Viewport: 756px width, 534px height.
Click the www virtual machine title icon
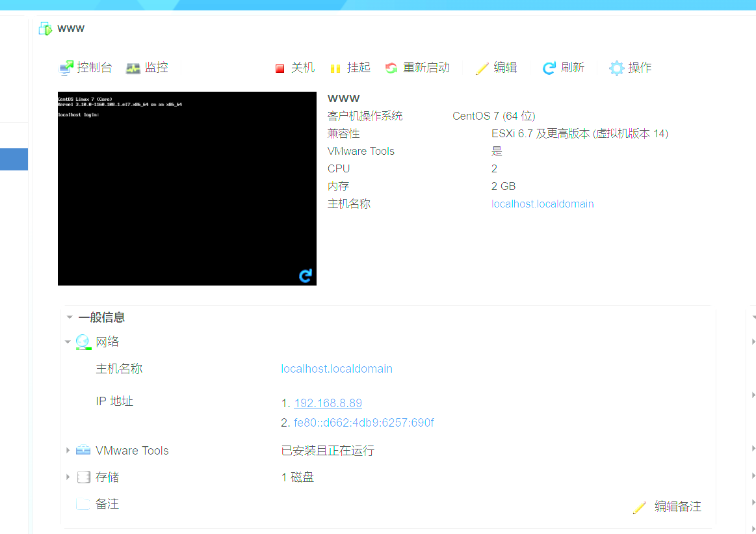tap(45, 29)
